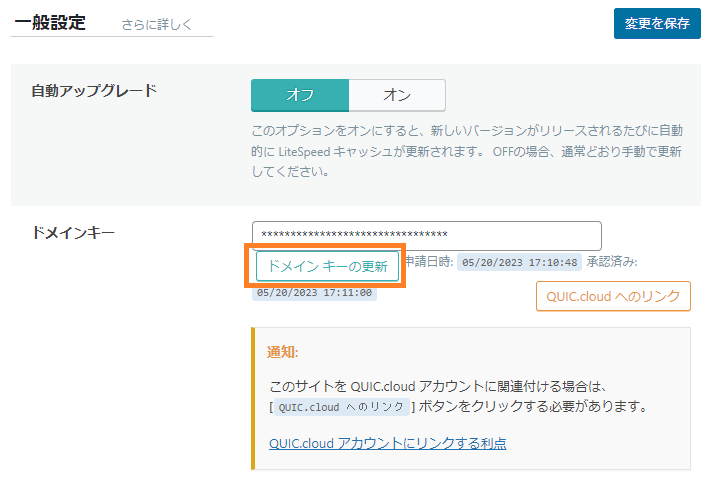
Task: Set auto upgrade to オフ
Action: 300,95
